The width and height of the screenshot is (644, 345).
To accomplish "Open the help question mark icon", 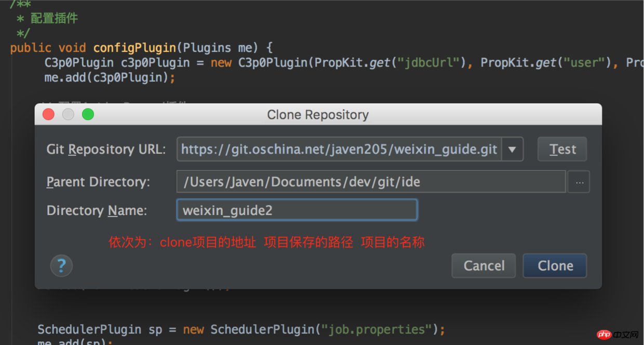I will (61, 266).
